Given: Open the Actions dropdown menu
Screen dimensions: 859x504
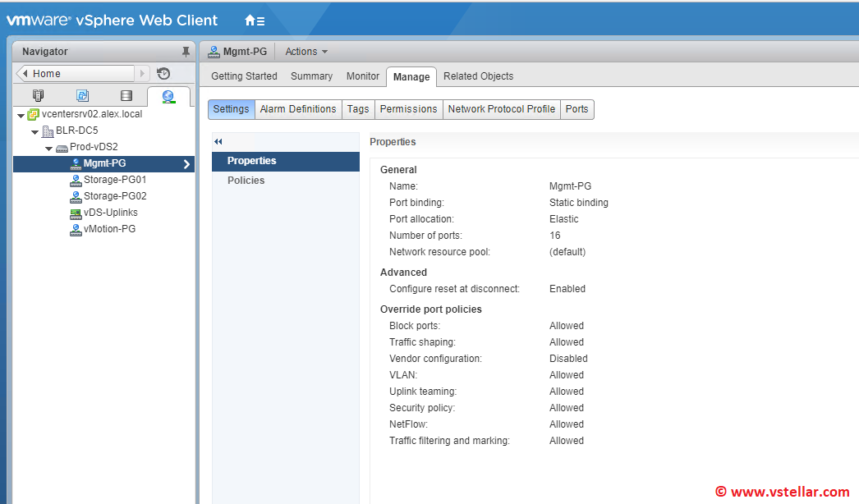Looking at the screenshot, I should 305,52.
